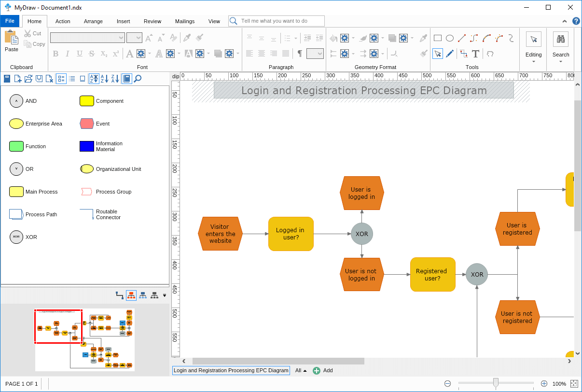The height and width of the screenshot is (392, 582).
Task: Click the library search magnifier icon
Action: click(x=138, y=79)
